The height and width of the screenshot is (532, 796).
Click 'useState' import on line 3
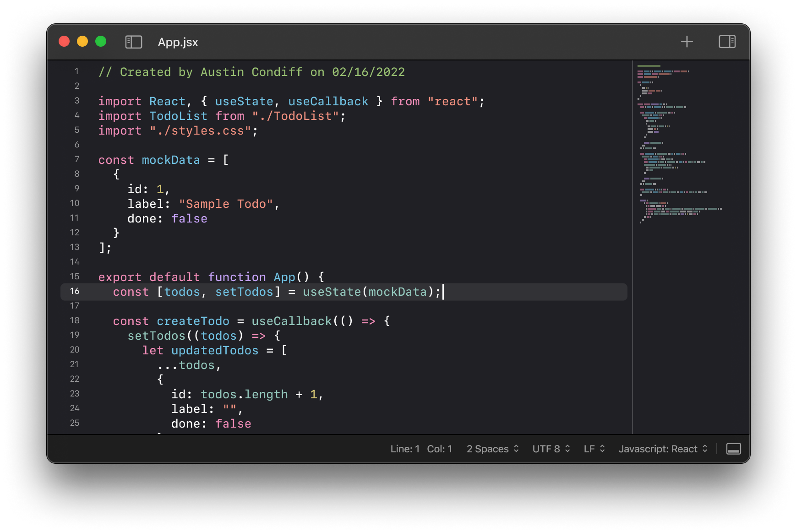pos(244,101)
